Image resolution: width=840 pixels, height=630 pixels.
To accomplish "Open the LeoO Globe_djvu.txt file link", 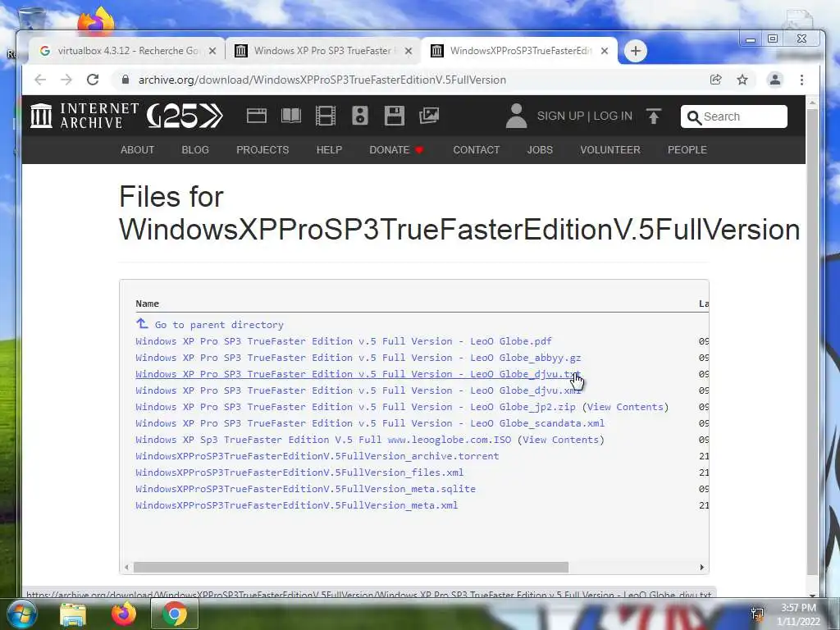I will click(358, 374).
